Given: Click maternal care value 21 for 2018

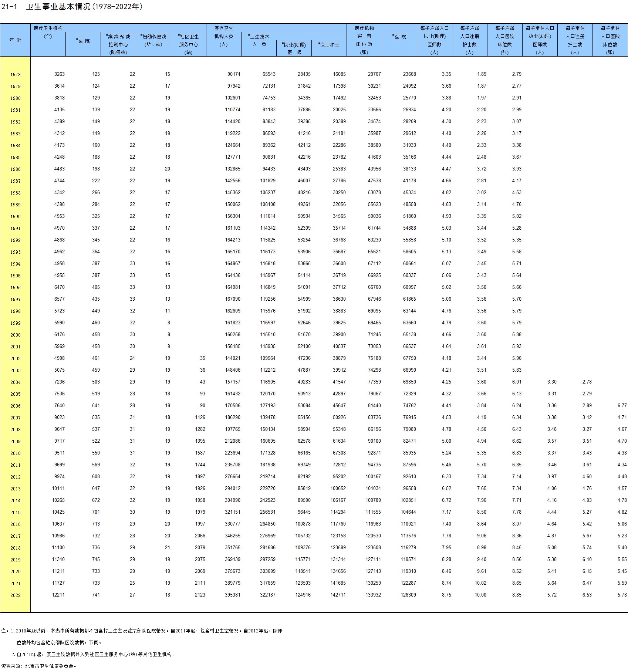Looking at the screenshot, I should [x=168, y=548].
